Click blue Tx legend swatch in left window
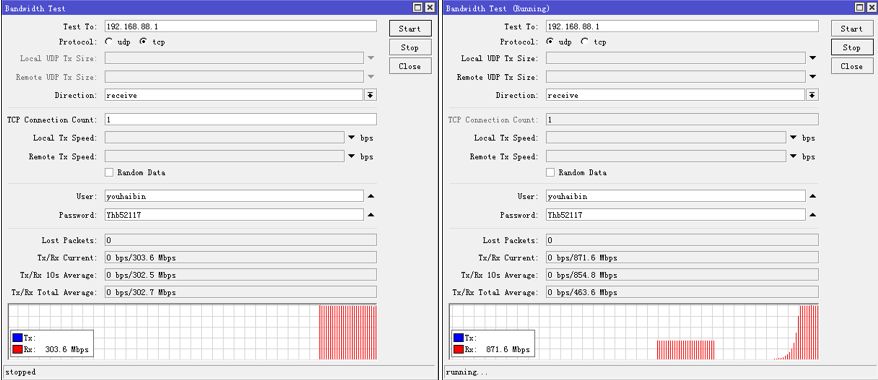The height and width of the screenshot is (380, 878). (17, 338)
